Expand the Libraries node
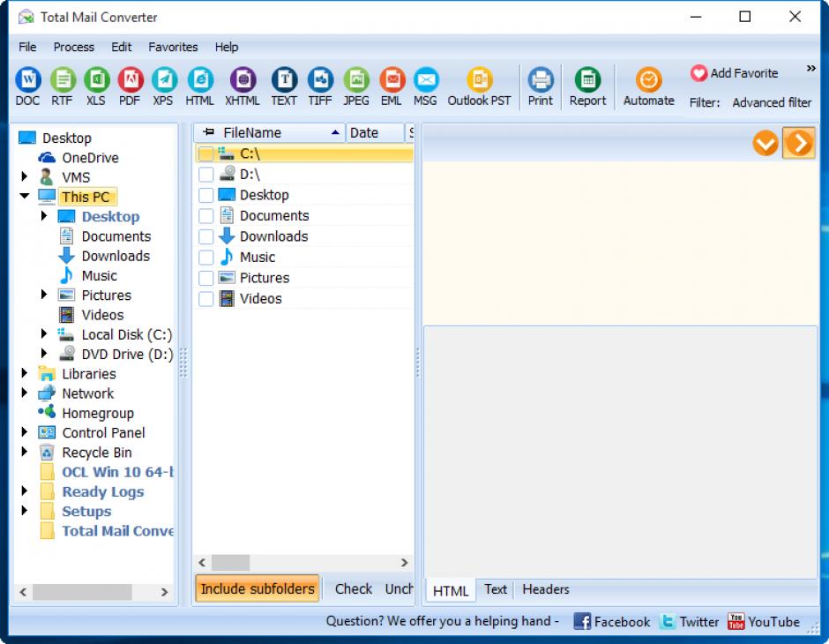 pos(25,373)
